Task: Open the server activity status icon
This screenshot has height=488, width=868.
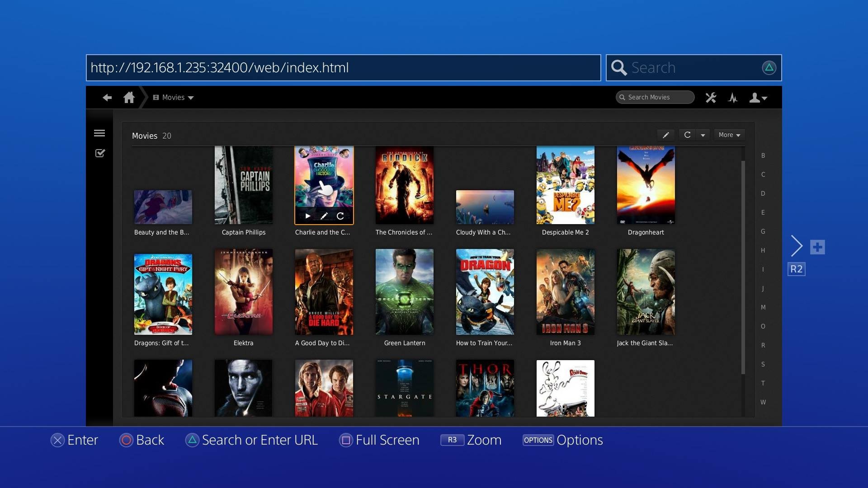Action: tap(733, 97)
